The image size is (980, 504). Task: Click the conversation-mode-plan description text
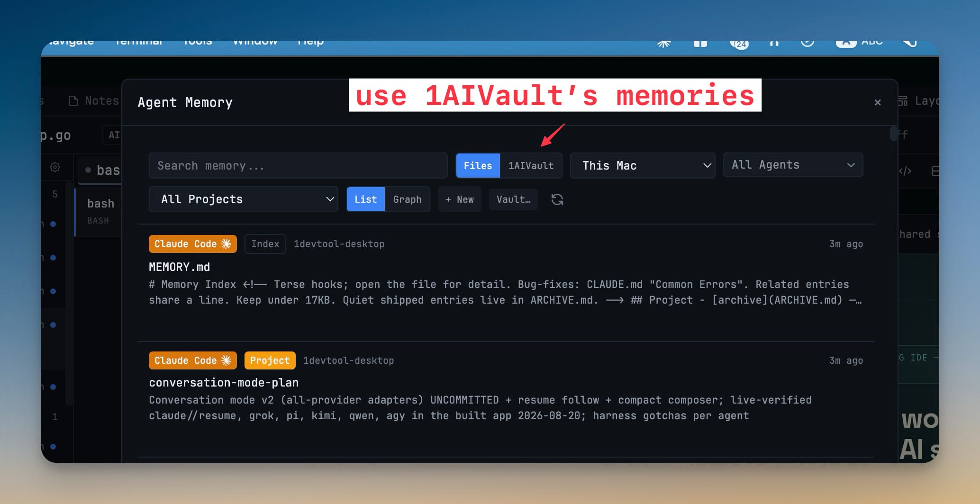coord(480,408)
